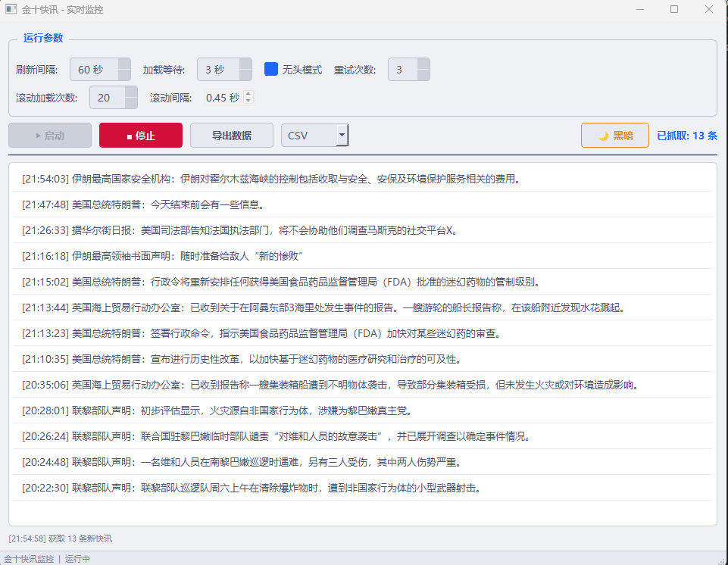Click into the 滚动加载次数 field showing 20
This screenshot has height=565, width=728.
coord(108,98)
